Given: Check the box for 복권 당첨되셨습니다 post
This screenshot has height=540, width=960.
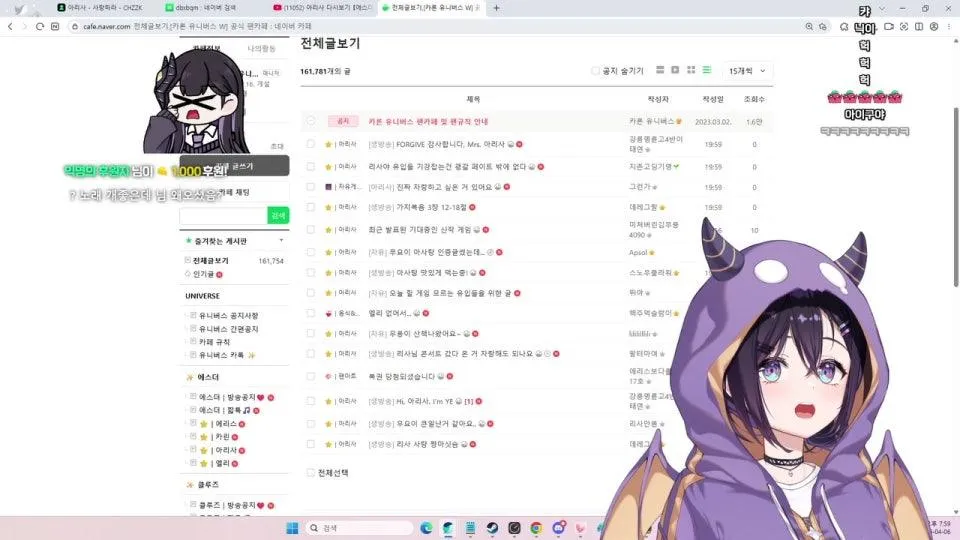Looking at the screenshot, I should (x=310, y=376).
